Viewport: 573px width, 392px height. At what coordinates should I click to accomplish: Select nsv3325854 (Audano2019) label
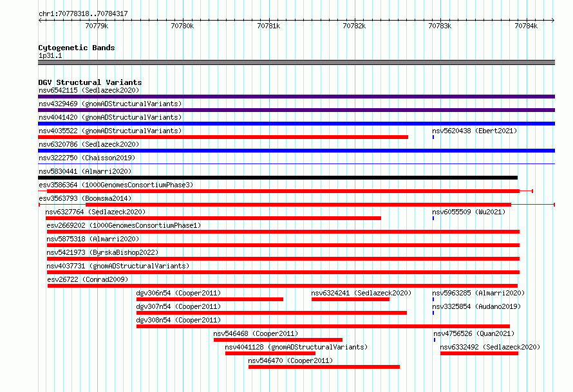476,306
